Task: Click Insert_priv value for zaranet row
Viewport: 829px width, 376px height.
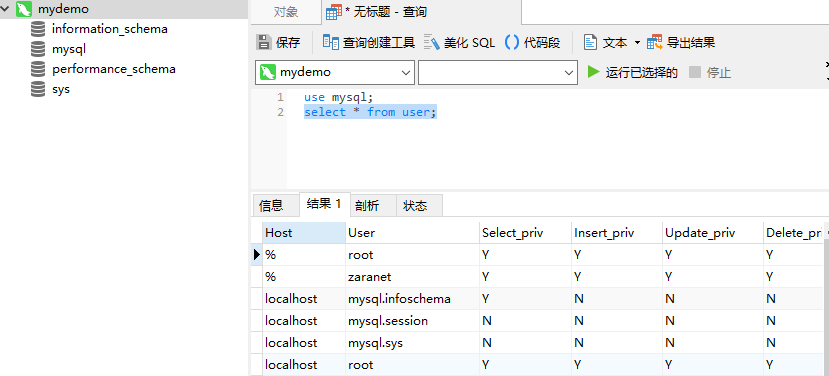Action: (x=617, y=277)
